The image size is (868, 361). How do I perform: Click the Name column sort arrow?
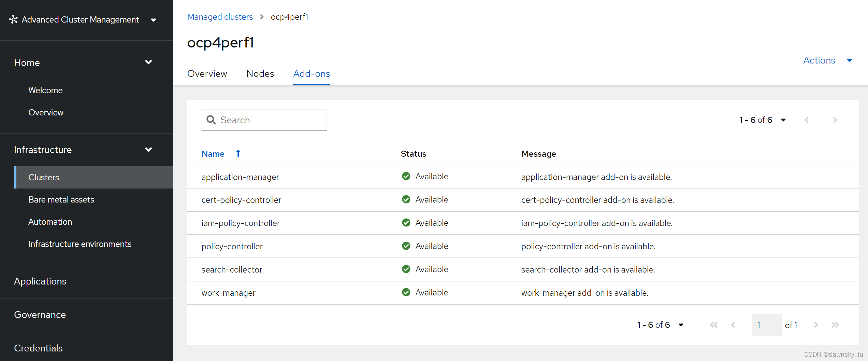click(238, 154)
